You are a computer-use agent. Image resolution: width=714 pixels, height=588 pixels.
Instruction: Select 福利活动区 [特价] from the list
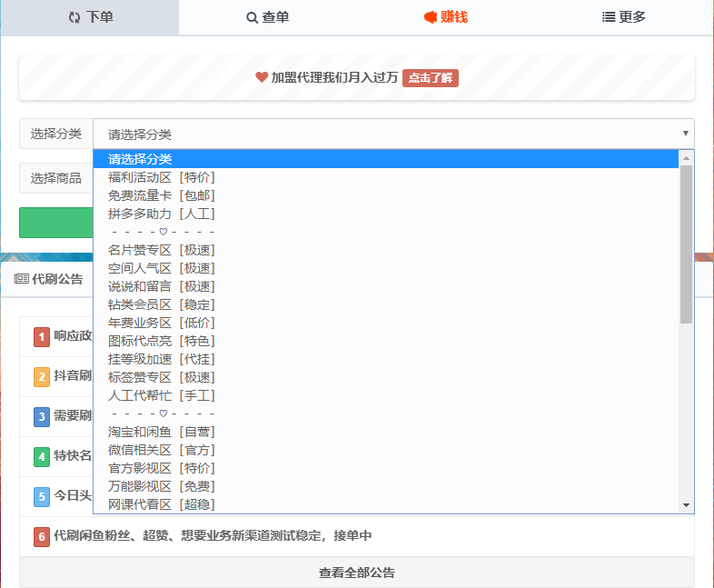(x=162, y=177)
